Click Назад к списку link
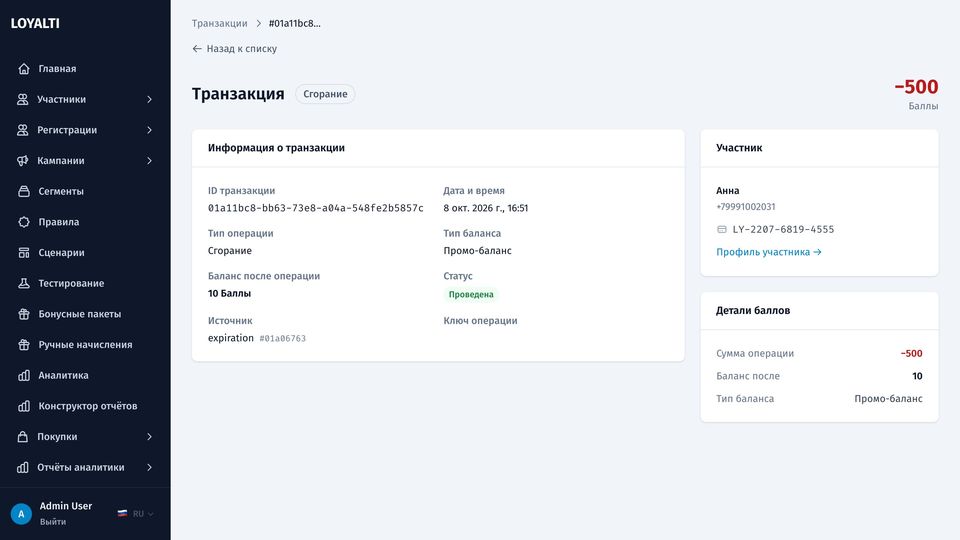Image resolution: width=960 pixels, height=540 pixels. (x=234, y=48)
